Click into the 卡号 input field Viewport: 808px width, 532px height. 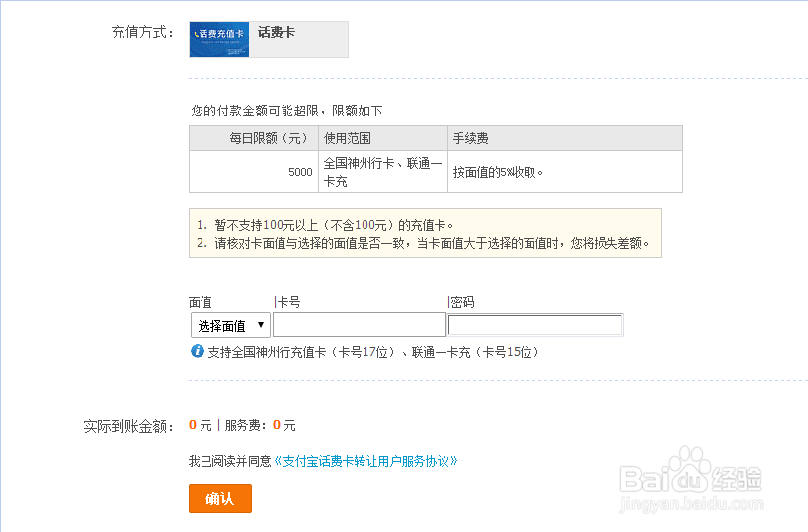(360, 325)
